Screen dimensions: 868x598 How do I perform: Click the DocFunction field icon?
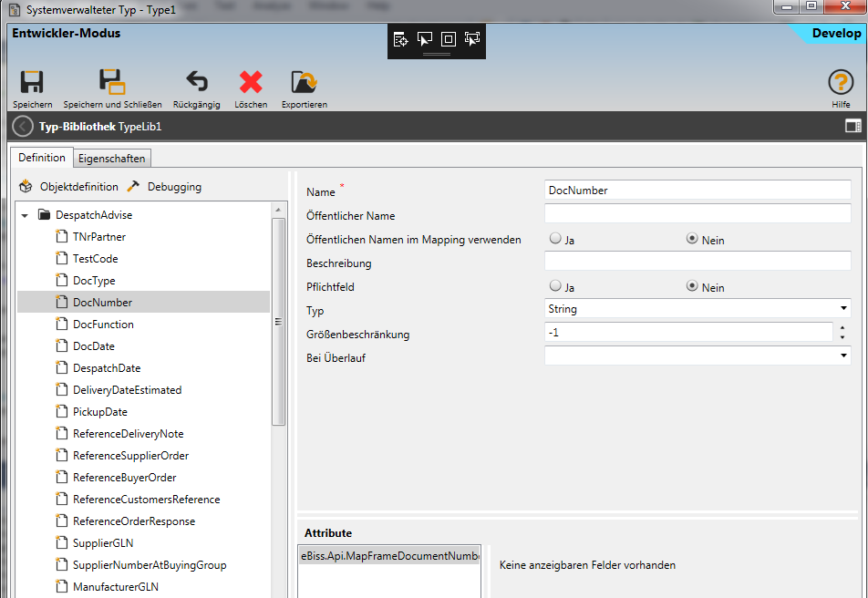pos(61,324)
